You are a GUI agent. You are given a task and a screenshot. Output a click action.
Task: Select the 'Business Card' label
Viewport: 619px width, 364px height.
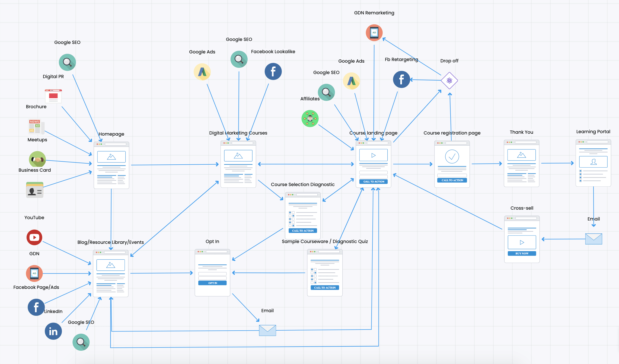35,170
